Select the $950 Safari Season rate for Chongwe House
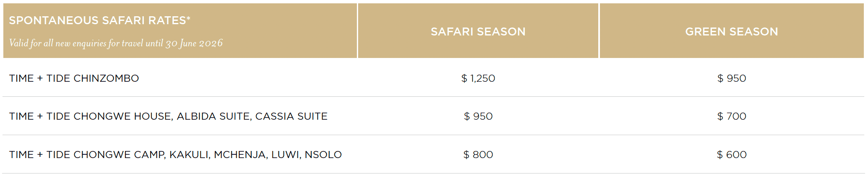 [478, 116]
